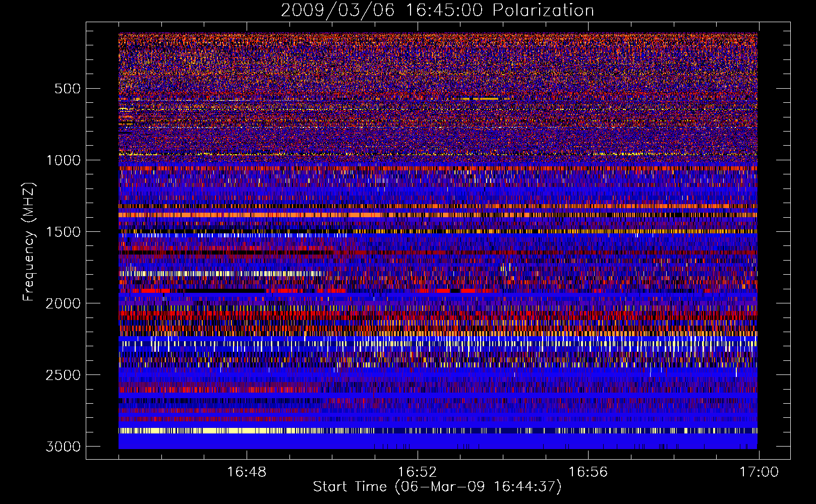Click the plot title '2009/03/06 16:45:00 Polarization'
The image size is (816, 504).
pos(437,10)
